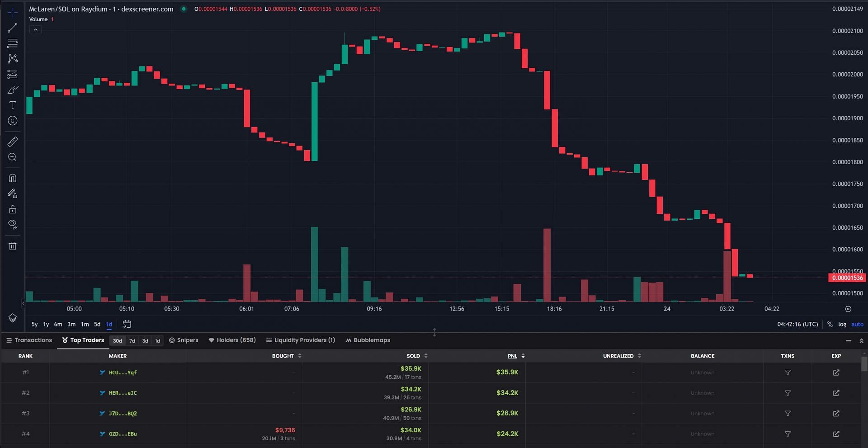Screen dimensions: 868x448
Task: Select the 3d top traders period
Action: tap(145, 341)
